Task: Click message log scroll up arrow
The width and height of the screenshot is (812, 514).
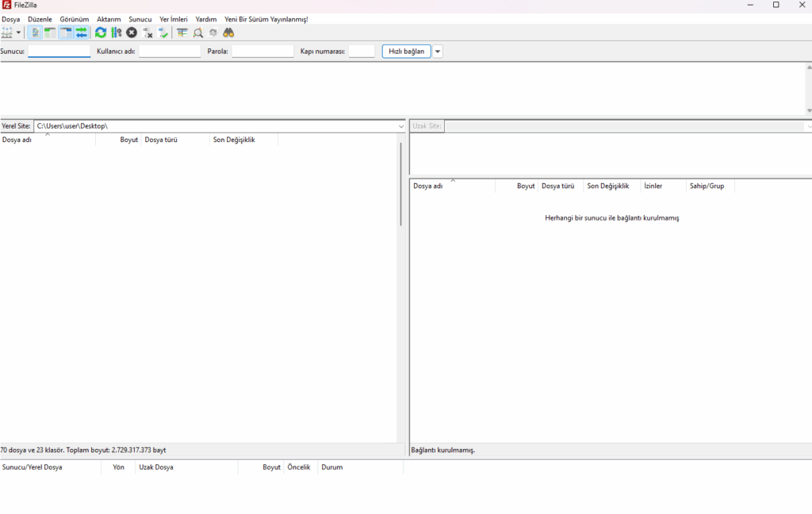Action: tap(809, 67)
